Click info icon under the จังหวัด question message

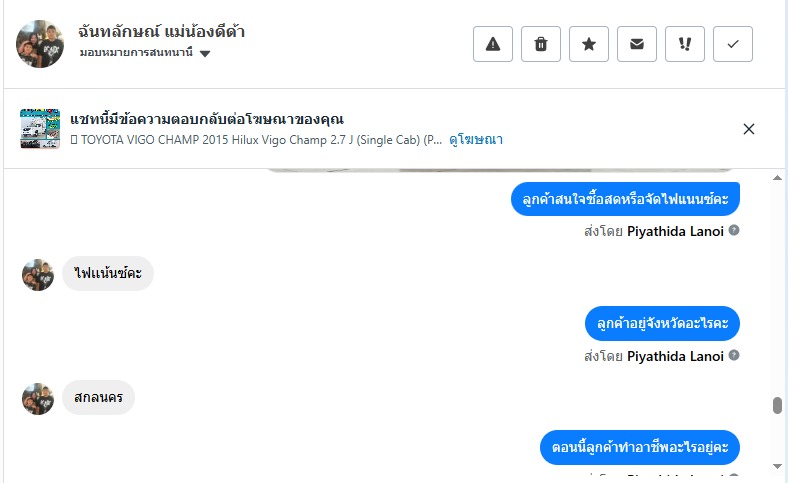tap(734, 355)
